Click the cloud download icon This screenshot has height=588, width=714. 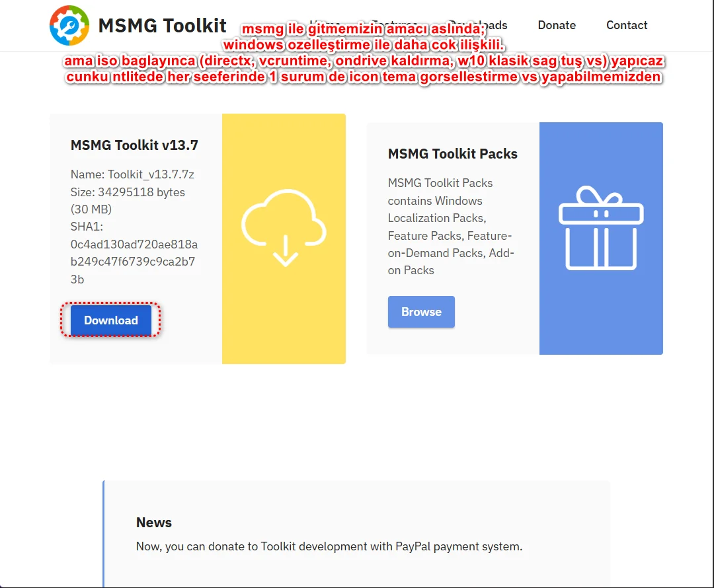pyautogui.click(x=284, y=227)
